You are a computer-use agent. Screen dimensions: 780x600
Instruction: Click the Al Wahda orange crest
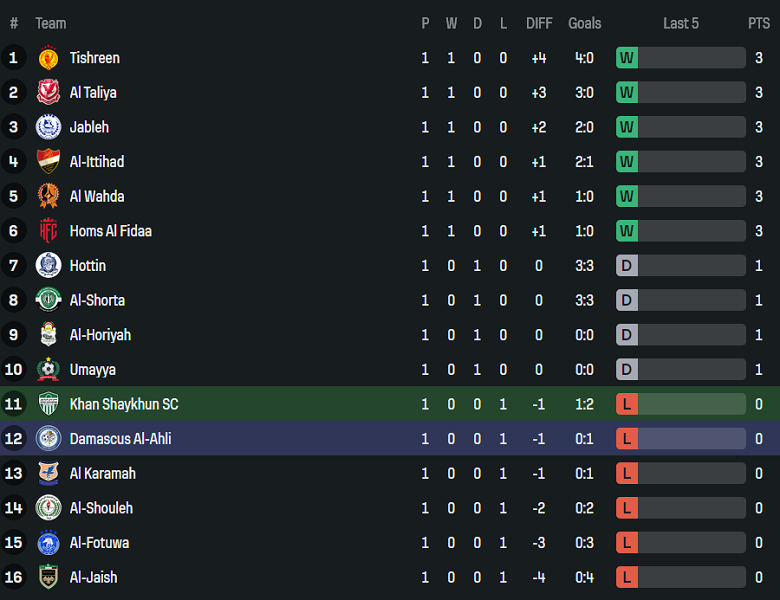(x=48, y=196)
